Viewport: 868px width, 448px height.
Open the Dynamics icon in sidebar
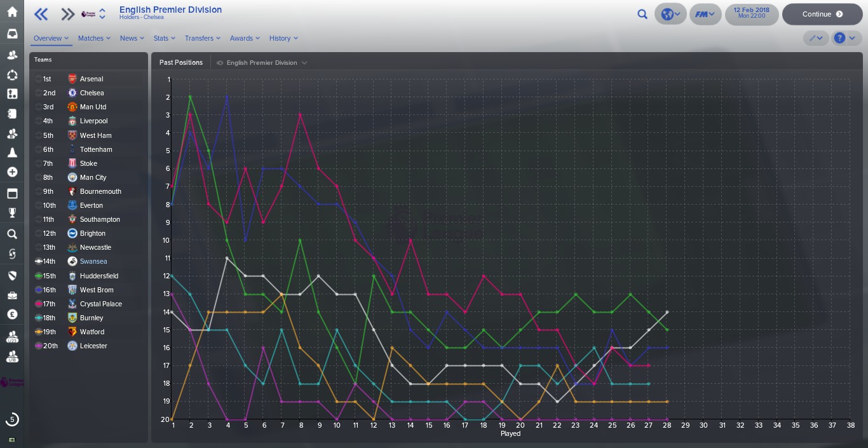[12, 75]
